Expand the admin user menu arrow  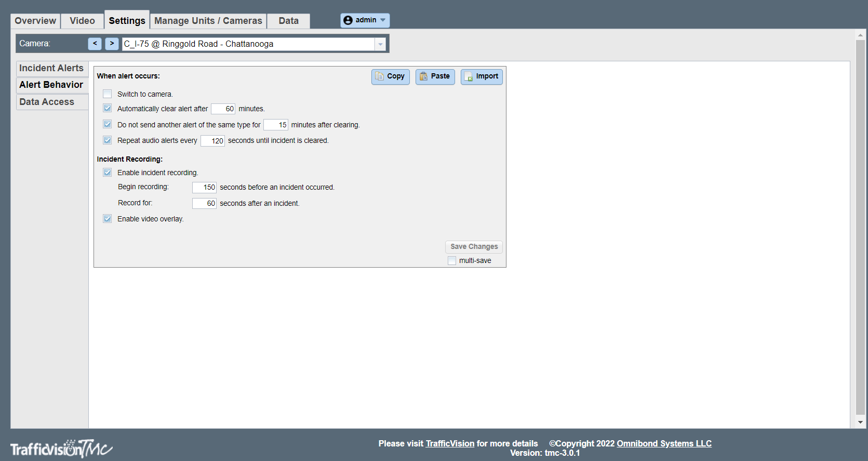coord(383,20)
